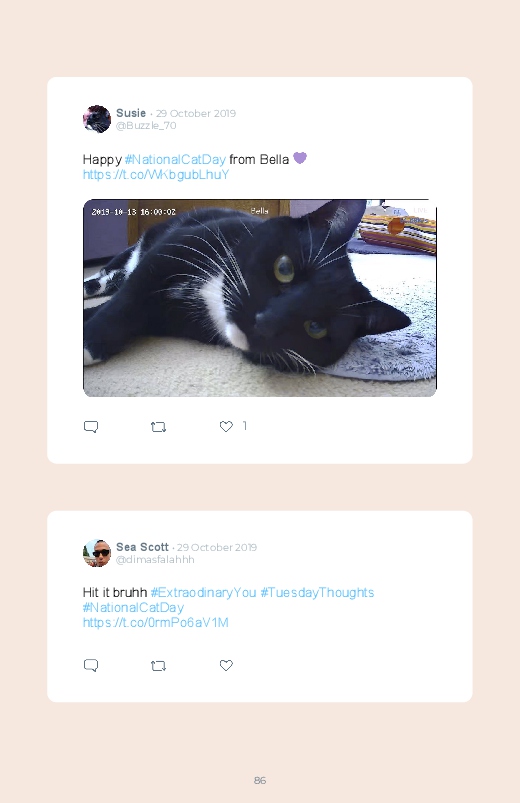Open Sea Scott's profile avatar

[x=97, y=553]
